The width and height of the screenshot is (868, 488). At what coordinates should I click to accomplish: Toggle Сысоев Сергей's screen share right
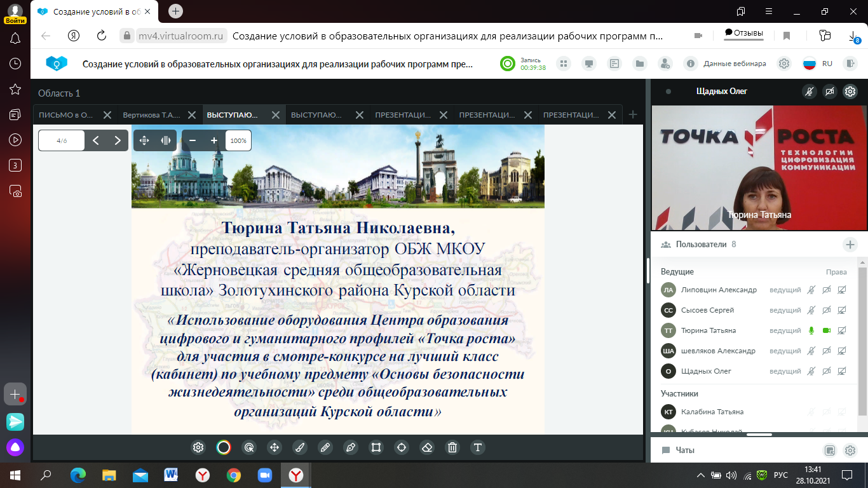[843, 310]
